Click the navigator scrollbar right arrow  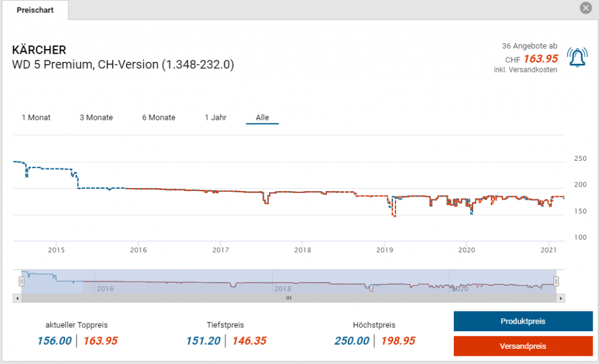coord(560,298)
